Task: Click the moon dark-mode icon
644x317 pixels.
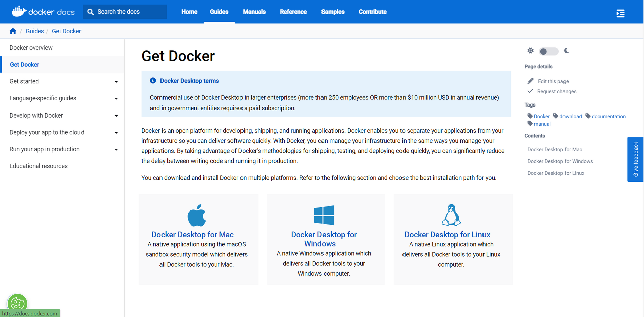Action: (x=567, y=51)
